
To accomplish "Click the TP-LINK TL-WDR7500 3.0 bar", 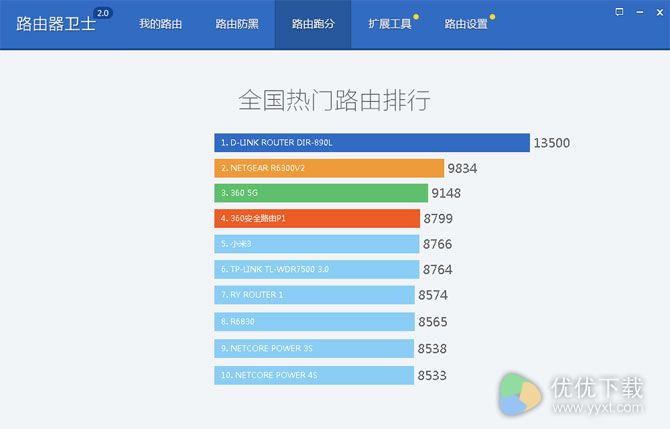I will click(317, 270).
